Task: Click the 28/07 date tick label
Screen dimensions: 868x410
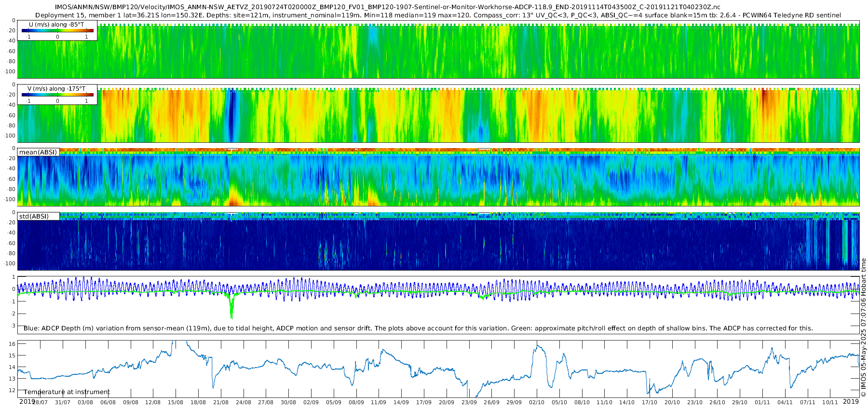Action: pos(40,403)
